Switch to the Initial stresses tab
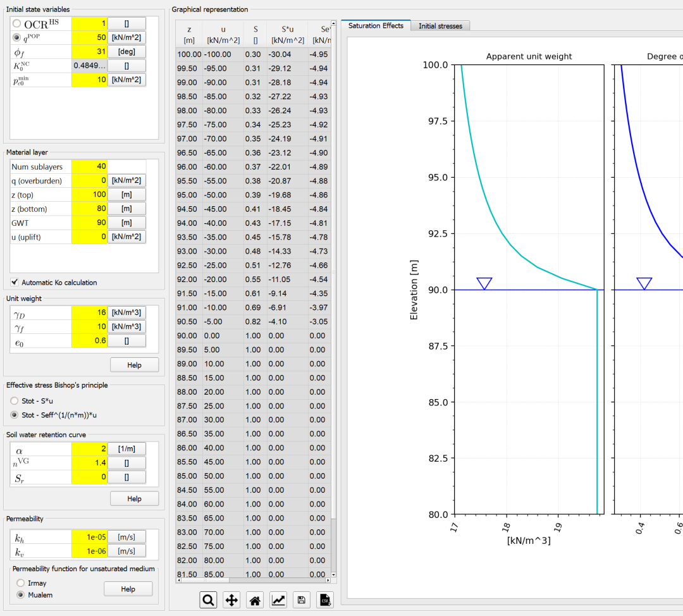 440,26
